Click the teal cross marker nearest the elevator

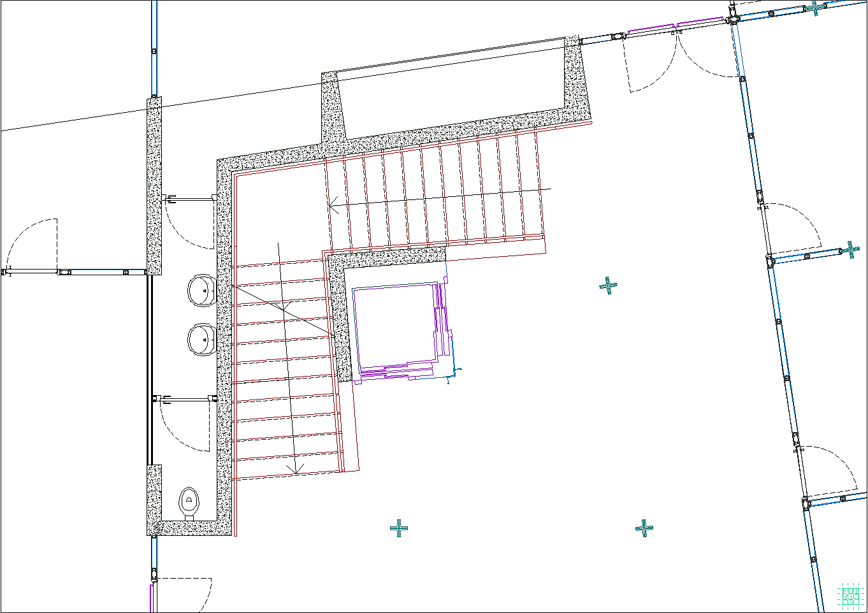608,285
